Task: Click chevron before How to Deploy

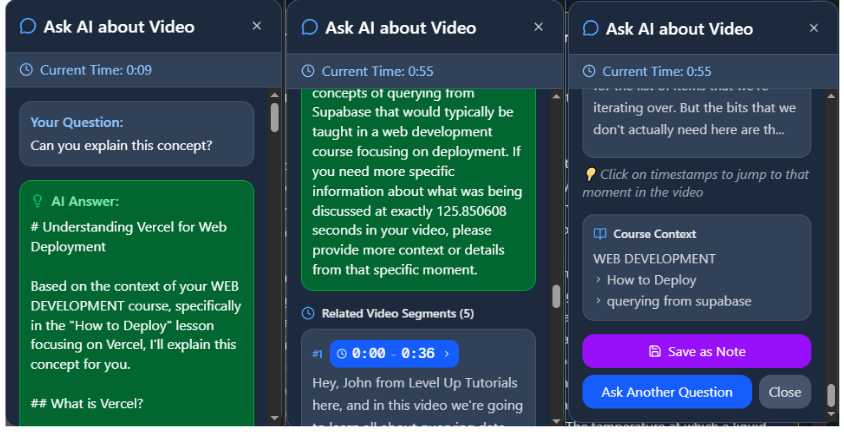Action: 598,280
